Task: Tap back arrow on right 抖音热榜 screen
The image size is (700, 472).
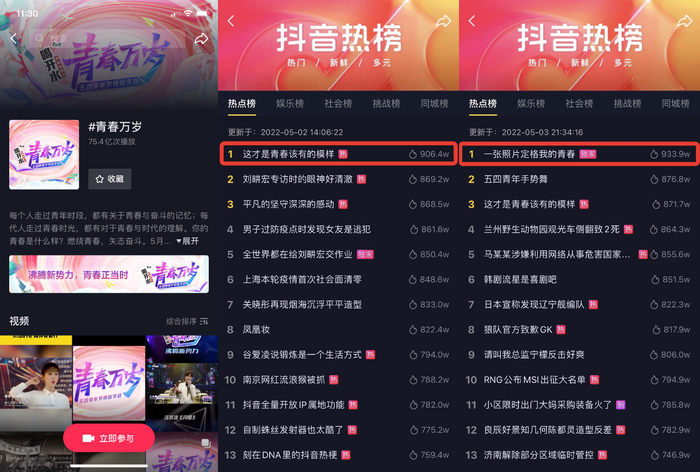Action: tap(472, 21)
